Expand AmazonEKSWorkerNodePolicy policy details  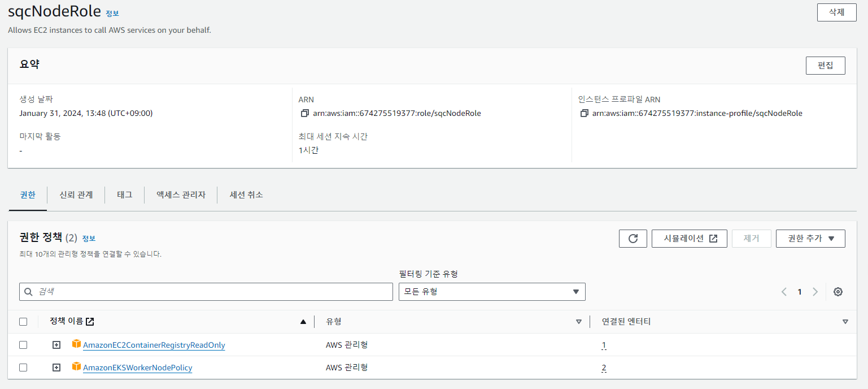click(x=56, y=368)
